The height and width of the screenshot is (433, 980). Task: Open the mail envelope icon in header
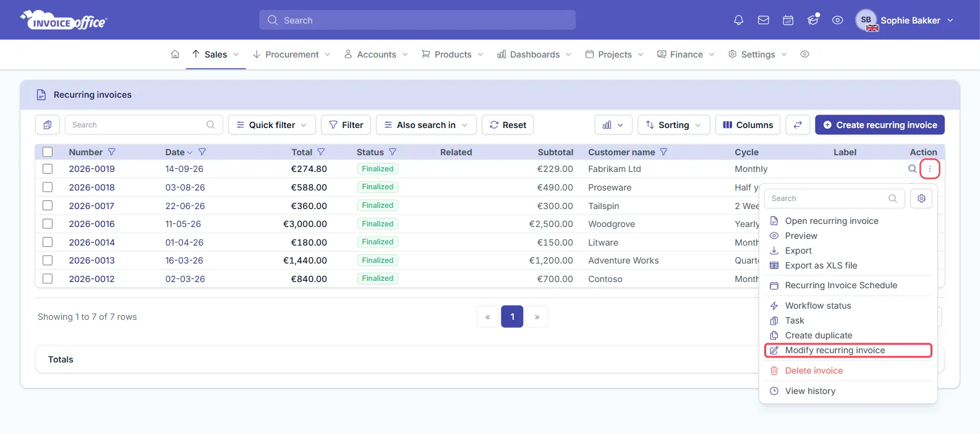pos(764,20)
